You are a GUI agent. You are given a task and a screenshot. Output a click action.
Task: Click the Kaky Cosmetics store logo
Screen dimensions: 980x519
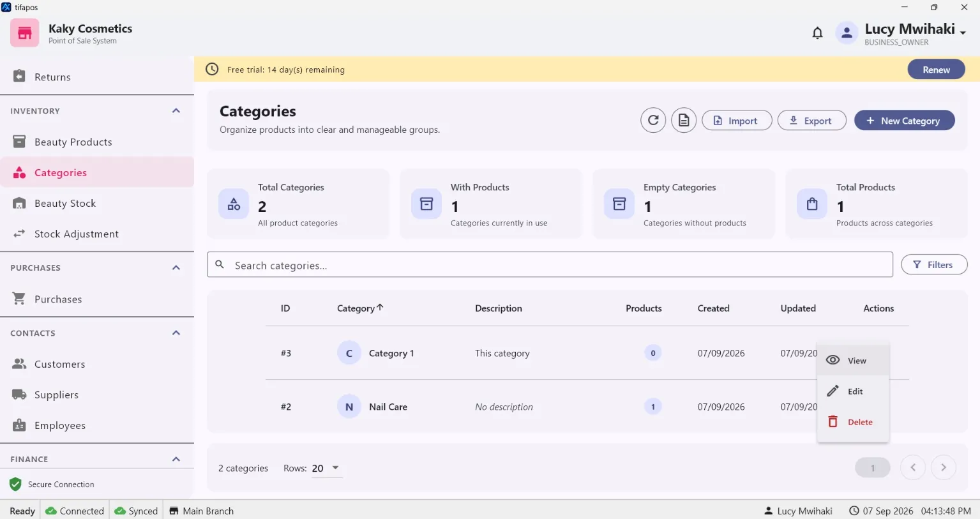pos(25,33)
